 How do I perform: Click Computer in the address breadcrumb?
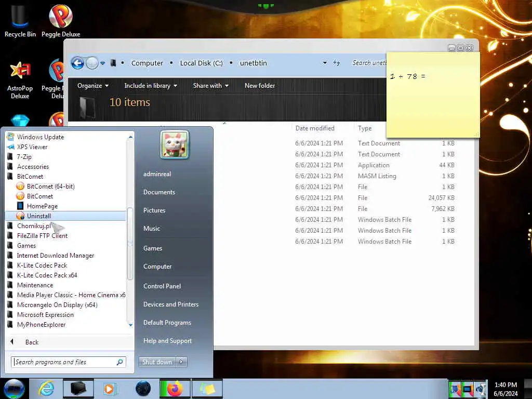coord(147,63)
